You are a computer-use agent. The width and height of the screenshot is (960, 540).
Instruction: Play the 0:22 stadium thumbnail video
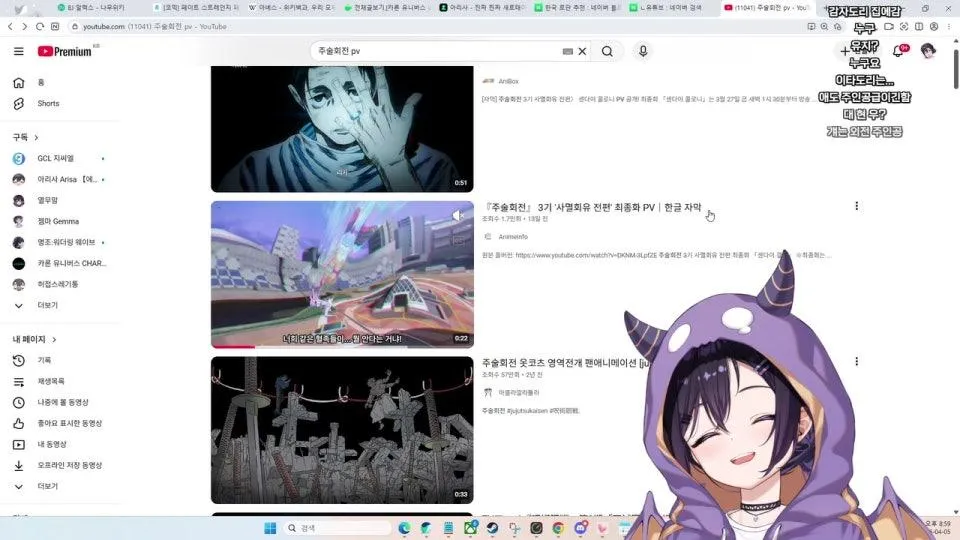342,274
